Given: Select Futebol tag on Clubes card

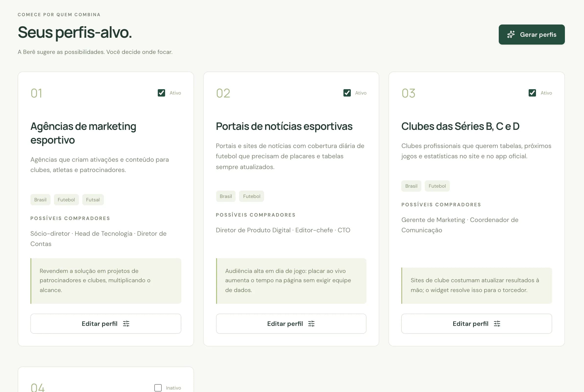Looking at the screenshot, I should (x=437, y=186).
